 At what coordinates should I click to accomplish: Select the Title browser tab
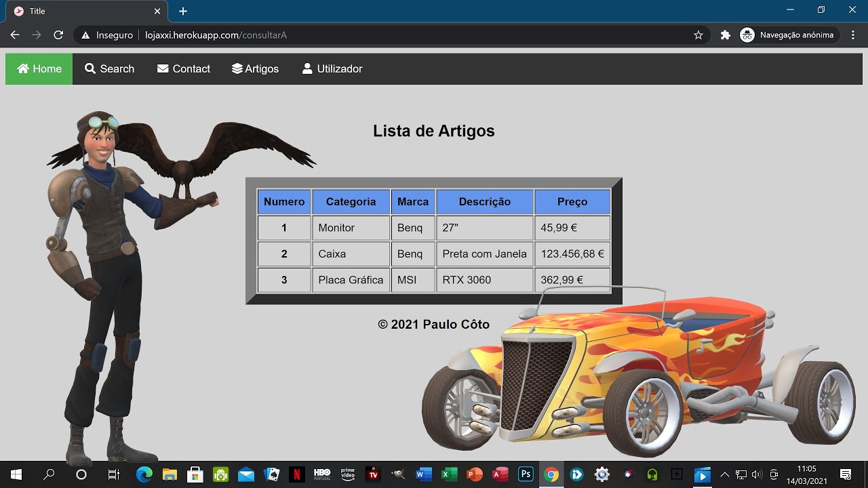(86, 11)
